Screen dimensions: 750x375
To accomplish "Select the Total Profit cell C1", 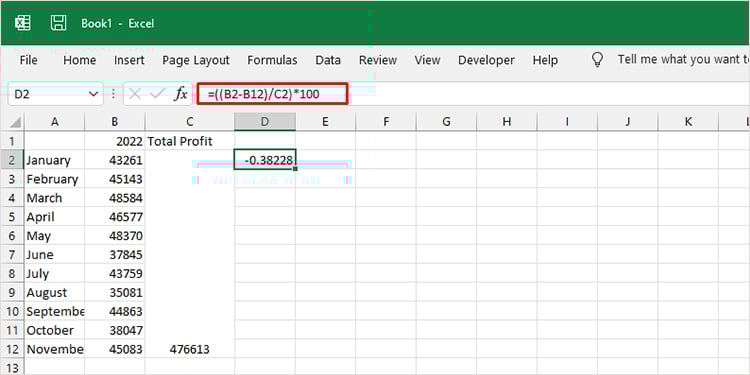I will tap(190, 141).
